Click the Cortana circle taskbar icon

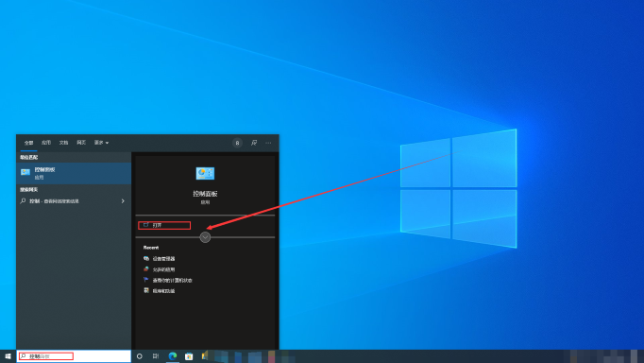click(x=139, y=356)
